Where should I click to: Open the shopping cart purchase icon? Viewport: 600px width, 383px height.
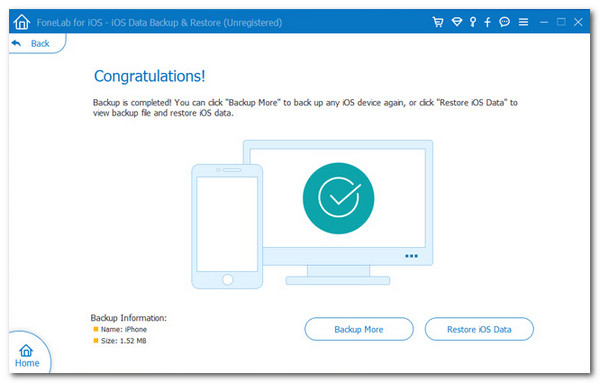tap(438, 22)
